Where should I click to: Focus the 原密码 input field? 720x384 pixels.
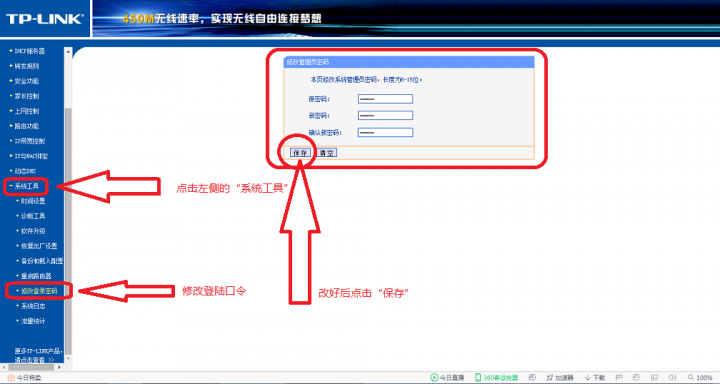[x=385, y=99]
